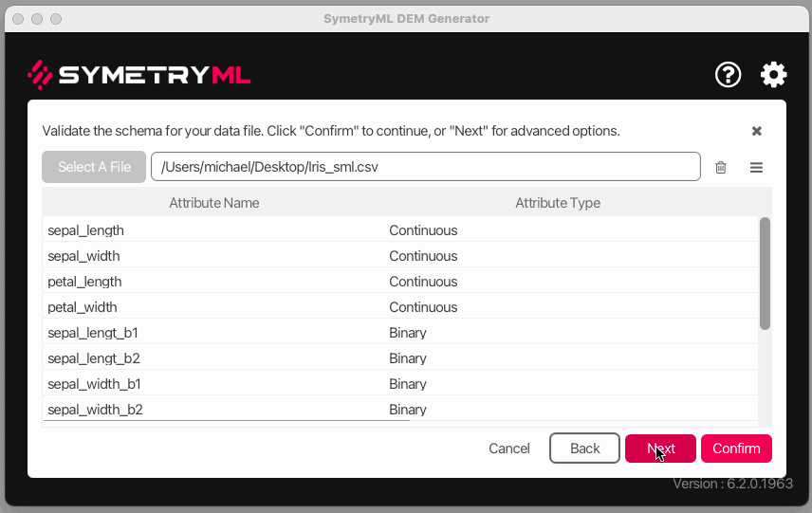Click the window's red close button
812x513 pixels.
pyautogui.click(x=18, y=19)
